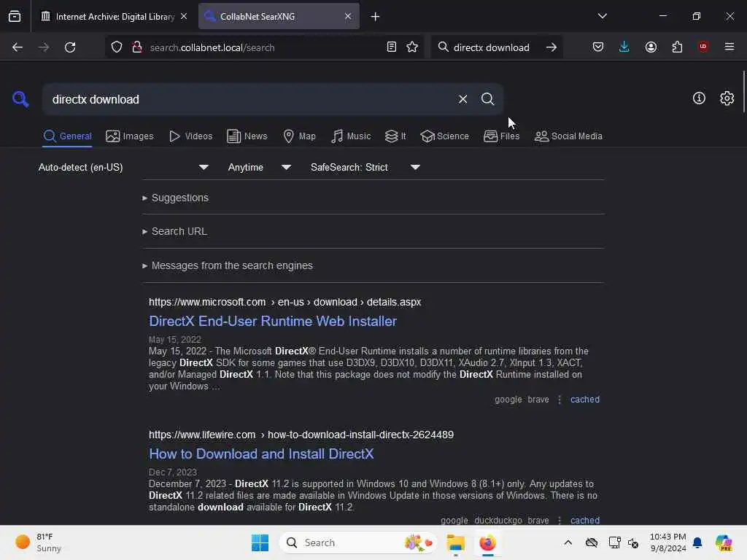Viewport: 747px width, 560px height.
Task: Open a new browser tab
Action: tap(376, 17)
